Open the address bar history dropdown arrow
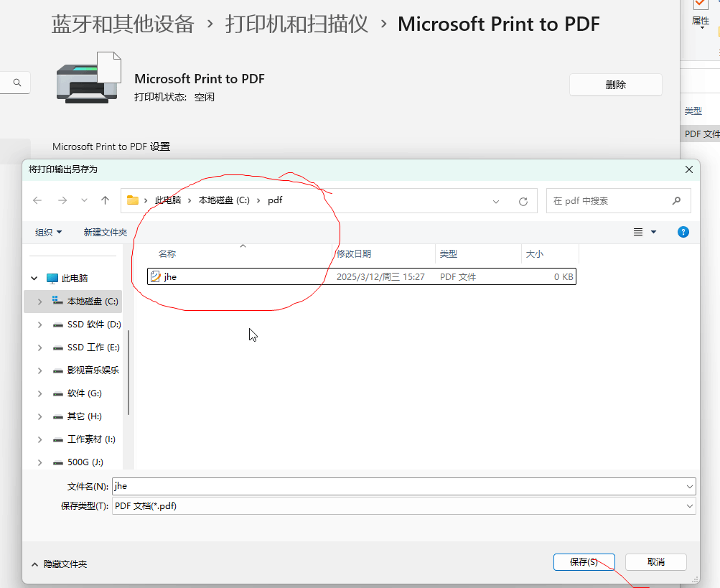This screenshot has height=588, width=720. [495, 200]
